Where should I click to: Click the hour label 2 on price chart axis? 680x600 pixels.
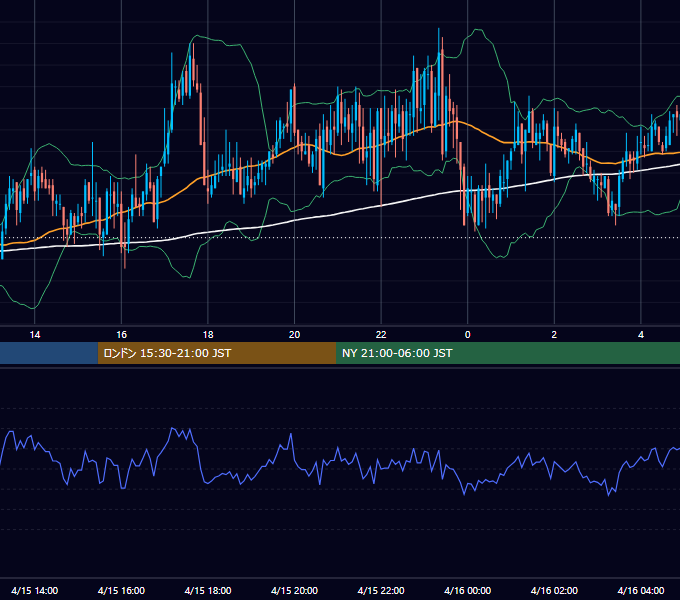[x=554, y=335]
